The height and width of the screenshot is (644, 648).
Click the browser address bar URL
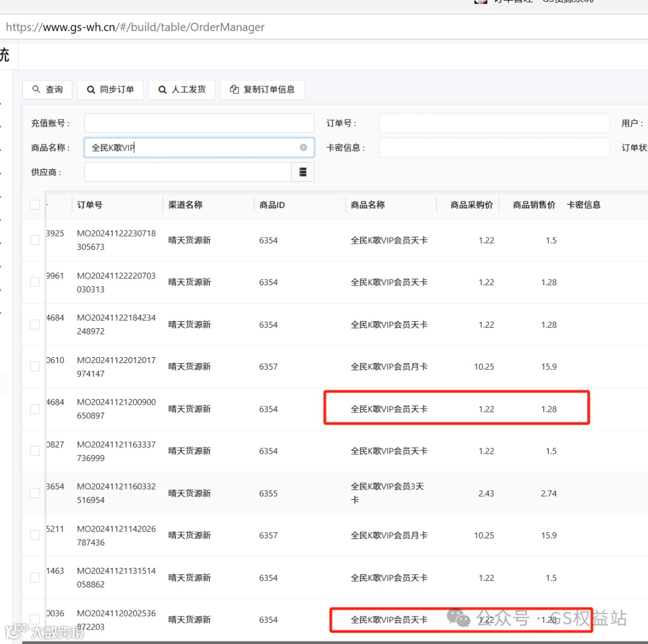point(135,27)
